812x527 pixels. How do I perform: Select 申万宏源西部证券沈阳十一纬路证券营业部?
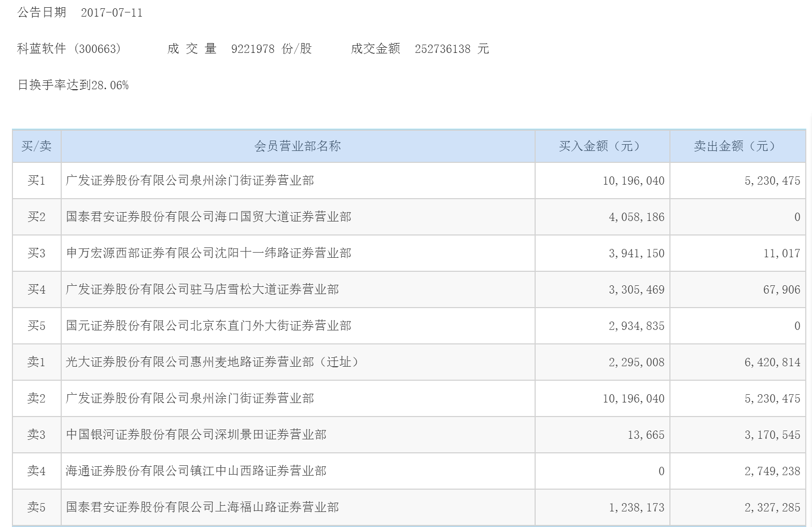(x=208, y=253)
